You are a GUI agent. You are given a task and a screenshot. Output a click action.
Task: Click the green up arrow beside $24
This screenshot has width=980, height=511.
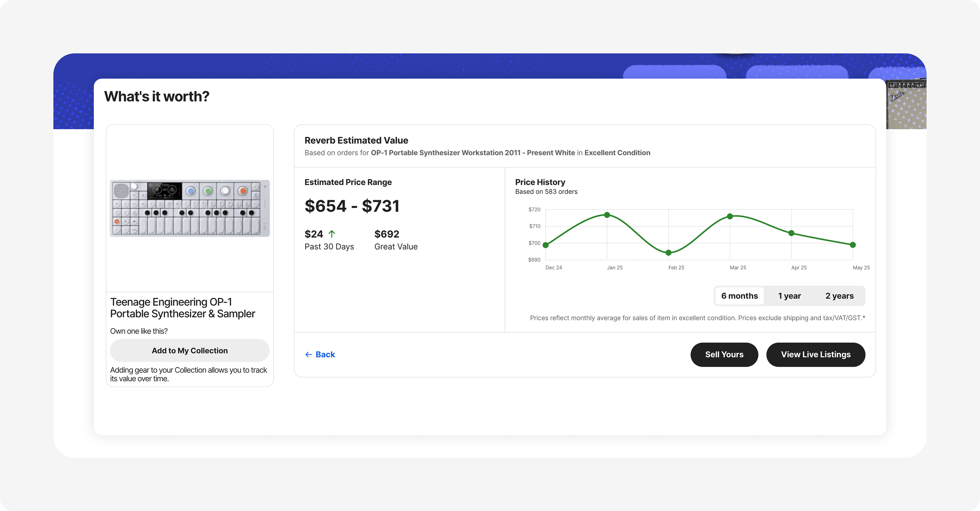[332, 234]
